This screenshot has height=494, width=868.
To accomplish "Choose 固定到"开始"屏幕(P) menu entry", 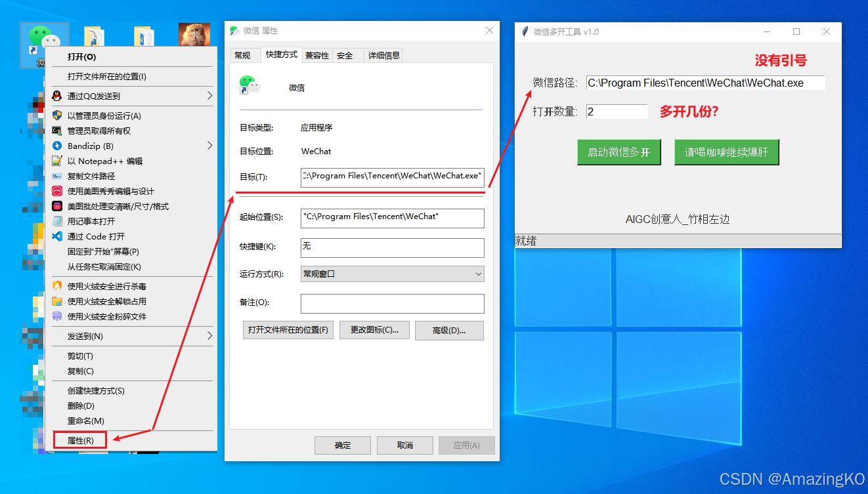I will [x=103, y=251].
